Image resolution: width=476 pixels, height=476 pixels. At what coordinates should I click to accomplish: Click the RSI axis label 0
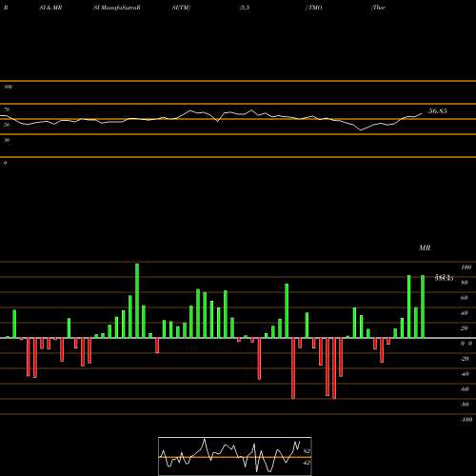[x=5, y=163]
